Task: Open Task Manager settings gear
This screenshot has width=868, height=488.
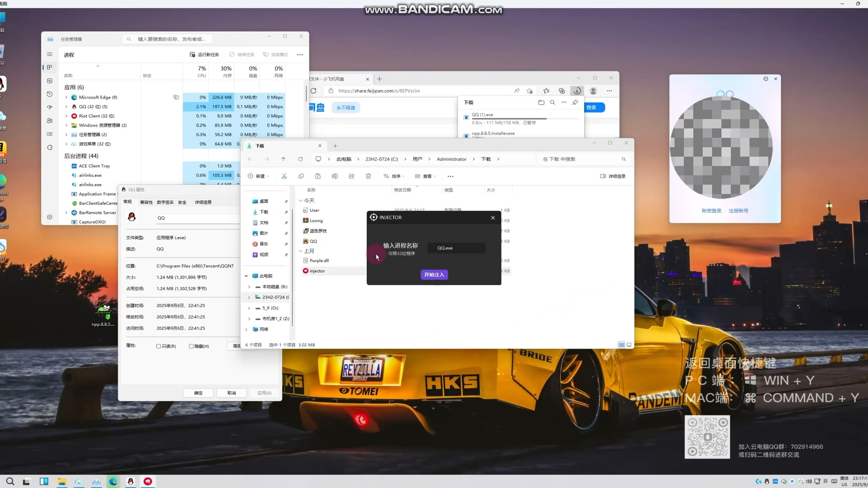Action: coord(50,217)
